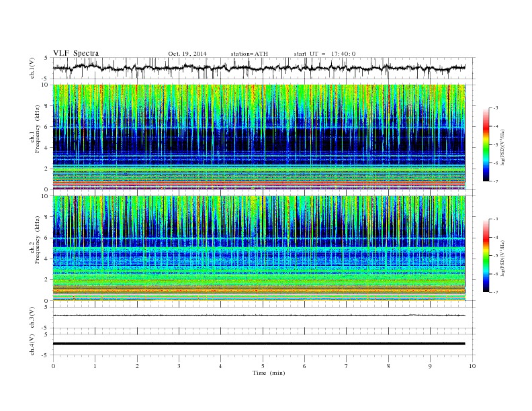The height and width of the screenshot is (411, 532).
Task: Click inside the ch.2 spectrogram panel
Action: click(x=259, y=248)
